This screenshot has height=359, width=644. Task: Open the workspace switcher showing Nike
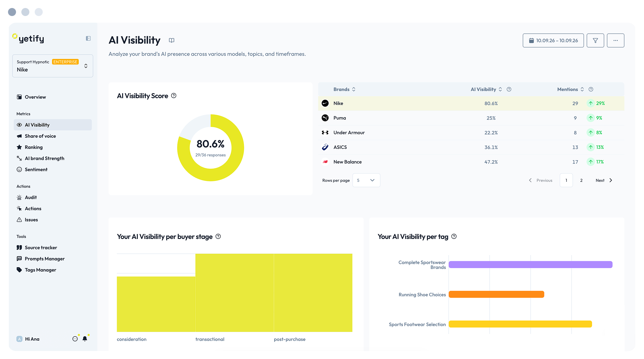[53, 66]
